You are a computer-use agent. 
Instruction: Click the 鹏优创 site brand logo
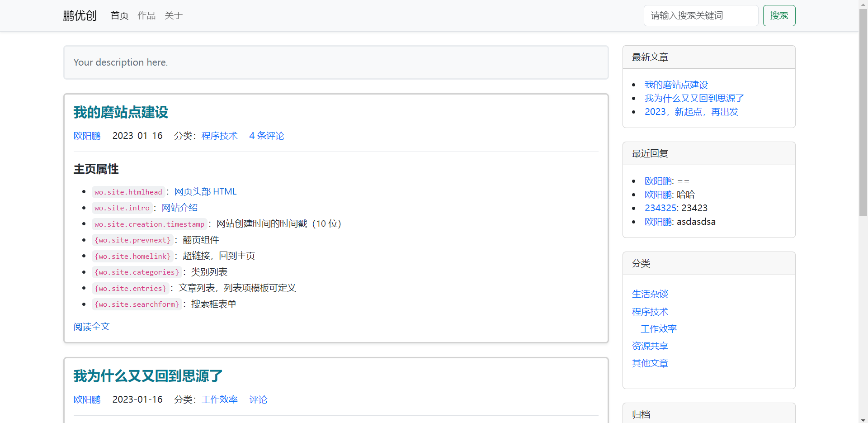80,16
